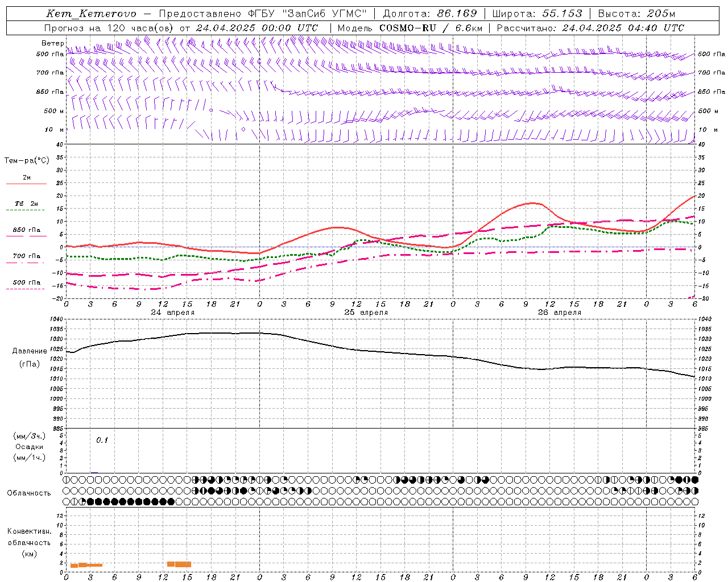Click the 'Ветер' wind panel label
The width and height of the screenshot is (728, 582).
[52, 43]
